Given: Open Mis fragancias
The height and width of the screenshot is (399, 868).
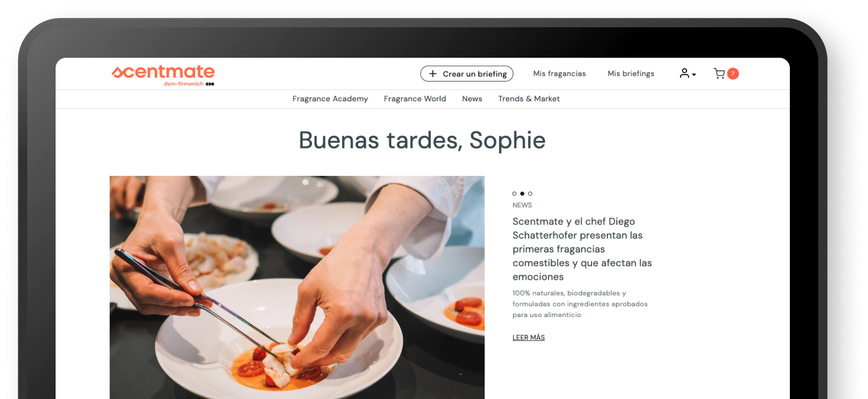Looking at the screenshot, I should coord(560,73).
